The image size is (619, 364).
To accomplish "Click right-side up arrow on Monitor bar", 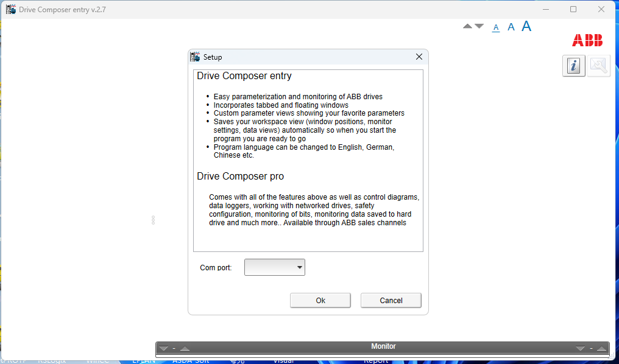I will point(601,349).
